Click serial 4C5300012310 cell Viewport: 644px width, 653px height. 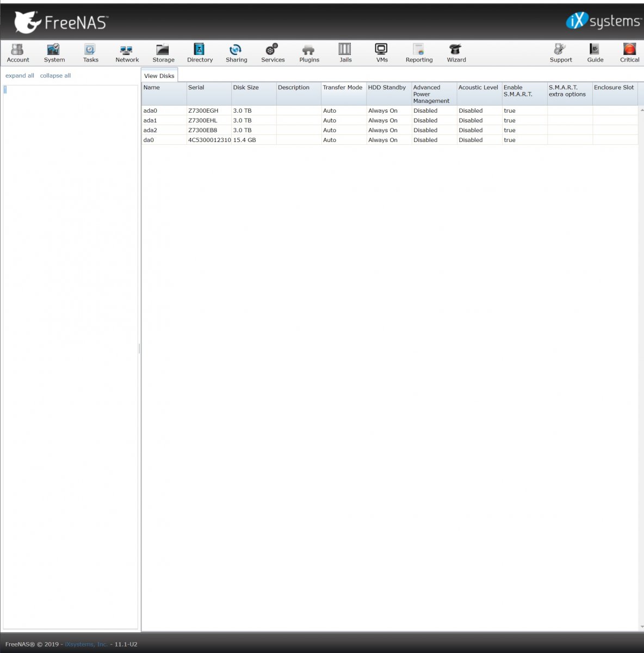point(209,140)
